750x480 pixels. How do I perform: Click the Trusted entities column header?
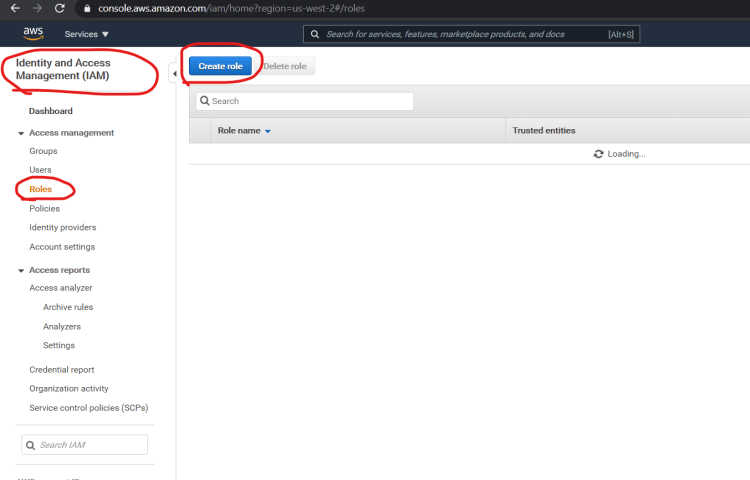(544, 131)
